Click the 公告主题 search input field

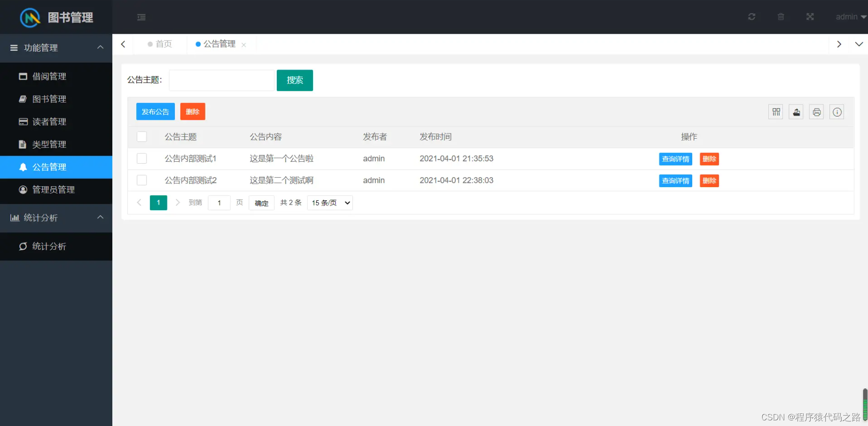click(221, 80)
